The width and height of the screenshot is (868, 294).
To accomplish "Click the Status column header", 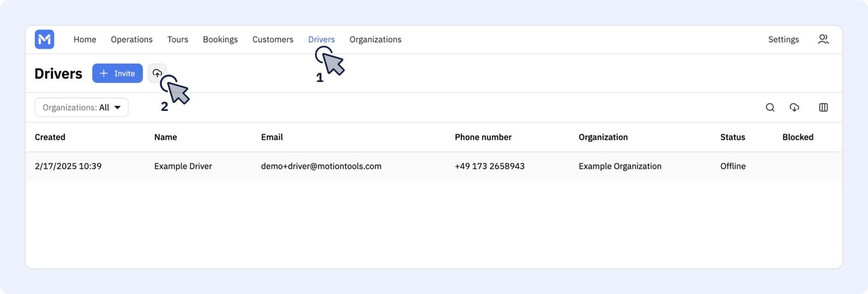I will click(733, 137).
